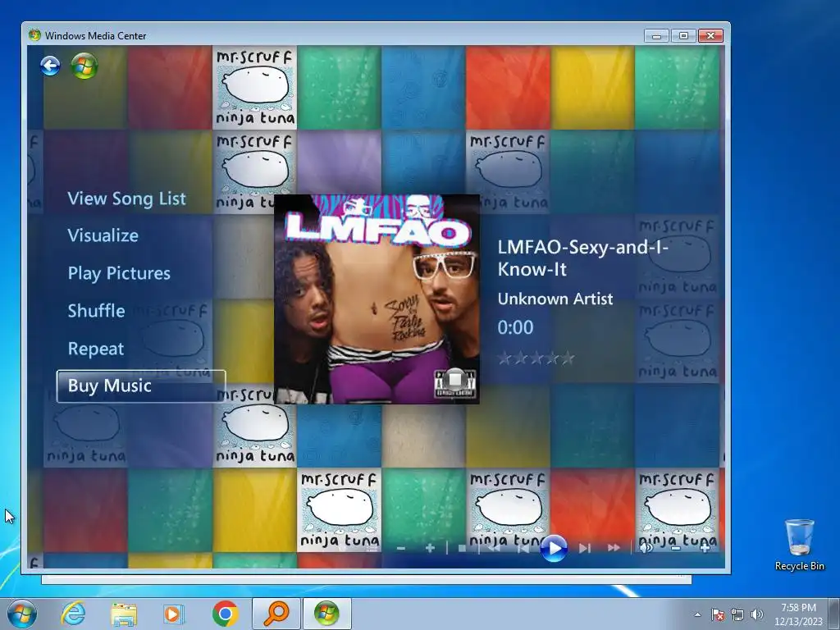Open the Windows Start menu
840x630 pixels.
point(21,614)
